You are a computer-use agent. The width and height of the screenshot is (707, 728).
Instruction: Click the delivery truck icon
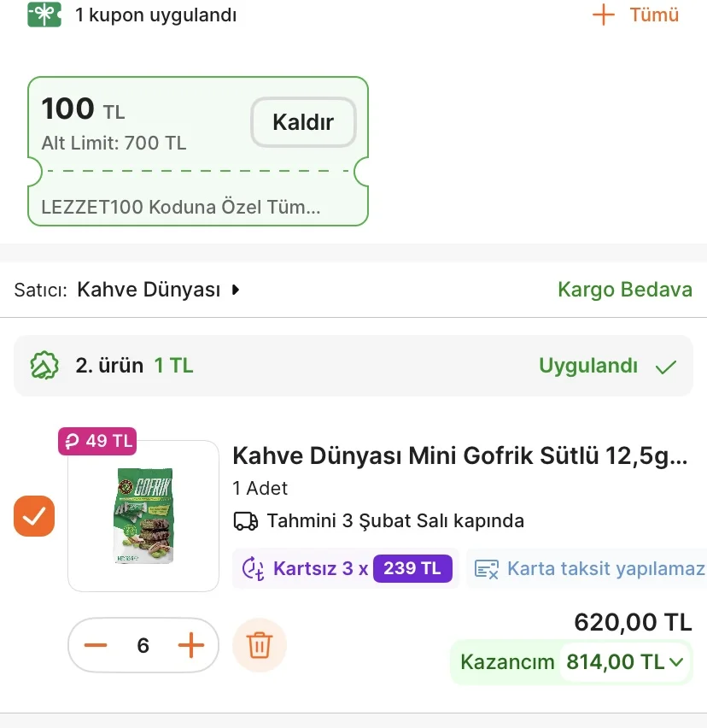pos(246,520)
